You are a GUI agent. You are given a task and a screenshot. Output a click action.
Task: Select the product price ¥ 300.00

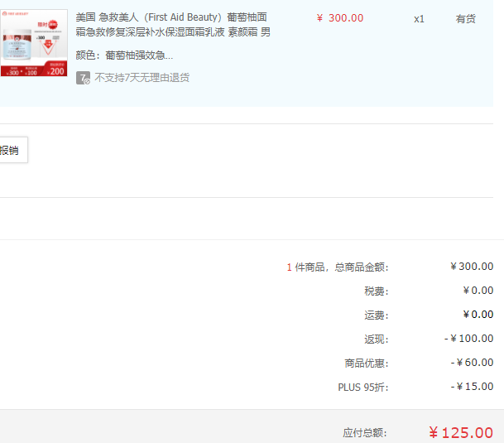point(340,18)
